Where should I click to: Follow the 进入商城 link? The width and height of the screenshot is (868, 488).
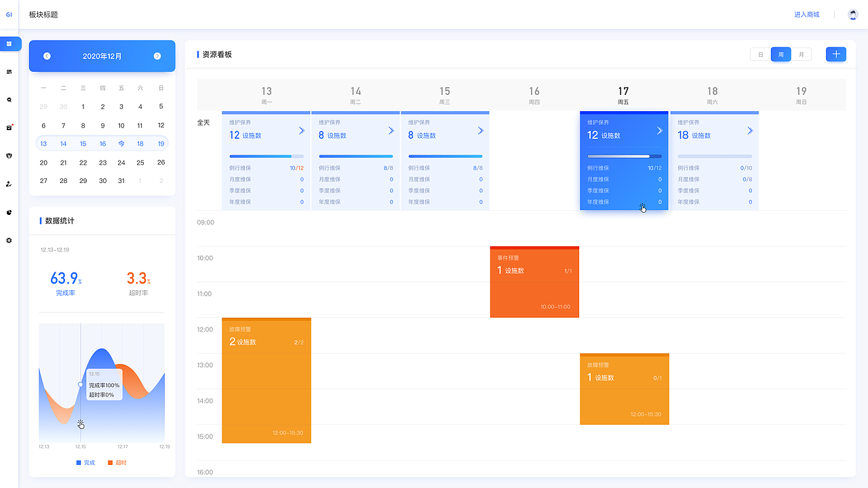[x=807, y=14]
